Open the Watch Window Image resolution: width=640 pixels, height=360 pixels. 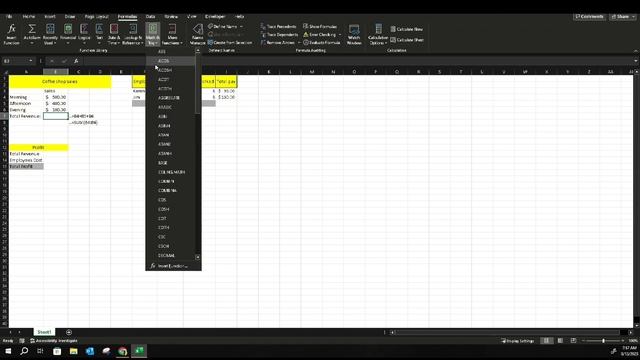(x=354, y=34)
